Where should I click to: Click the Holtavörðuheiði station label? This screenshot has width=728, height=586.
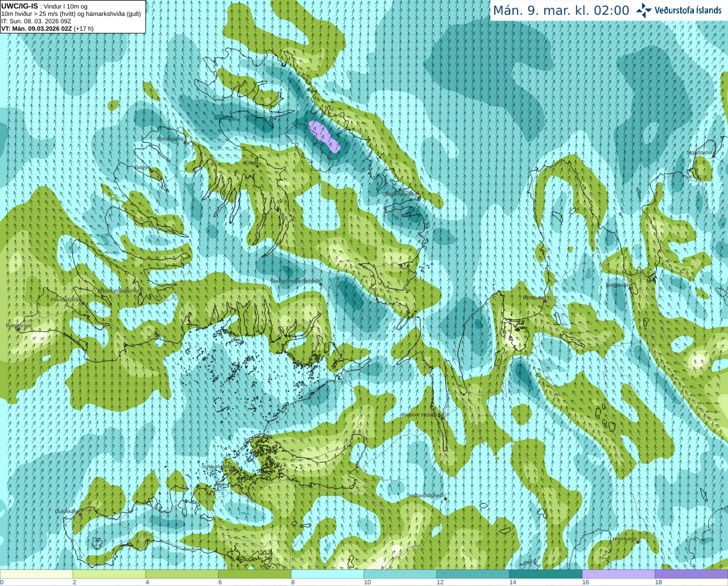426,496
